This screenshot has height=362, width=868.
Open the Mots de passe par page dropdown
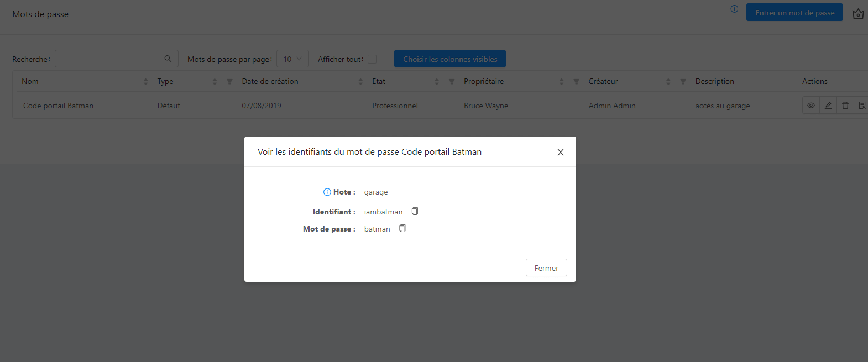coord(292,59)
